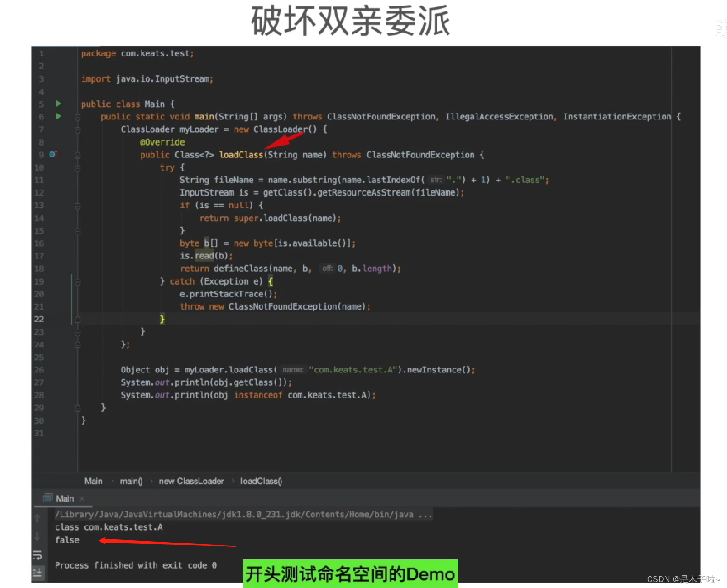Click '@Override' annotation in code

pyautogui.click(x=162, y=142)
